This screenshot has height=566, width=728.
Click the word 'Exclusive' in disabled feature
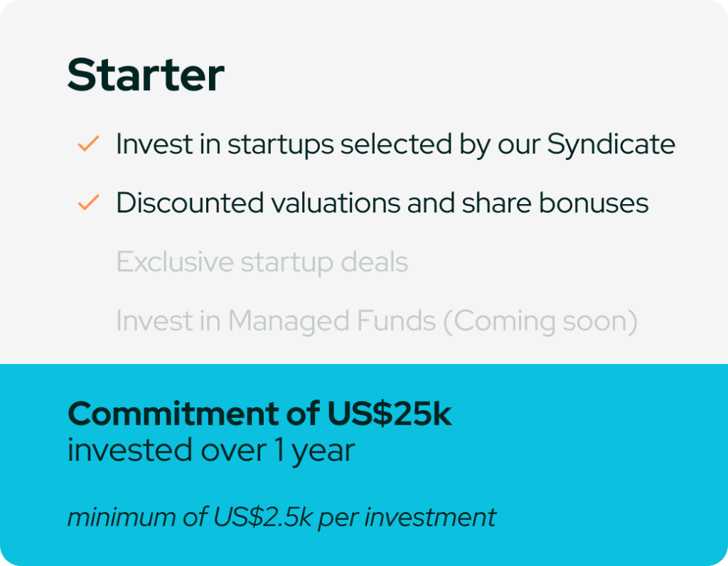point(175,262)
